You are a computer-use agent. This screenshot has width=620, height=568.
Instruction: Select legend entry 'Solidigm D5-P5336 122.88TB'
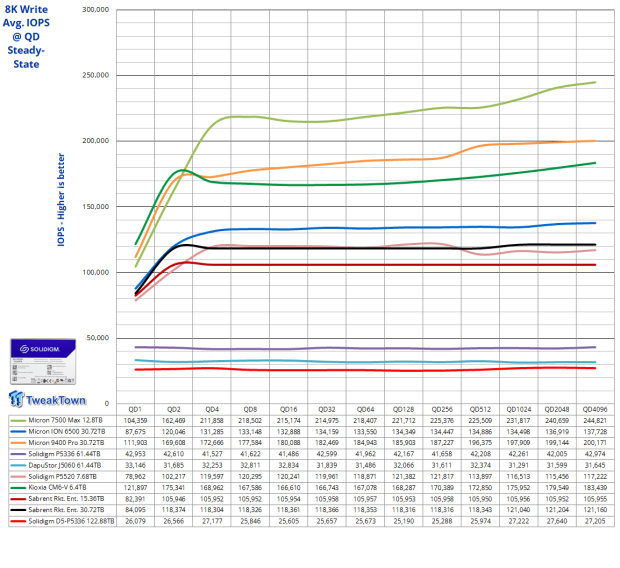pyautogui.click(x=71, y=521)
